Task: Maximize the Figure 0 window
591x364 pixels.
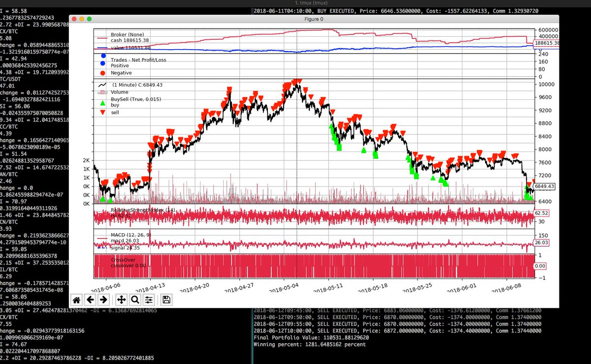Action: (89, 19)
